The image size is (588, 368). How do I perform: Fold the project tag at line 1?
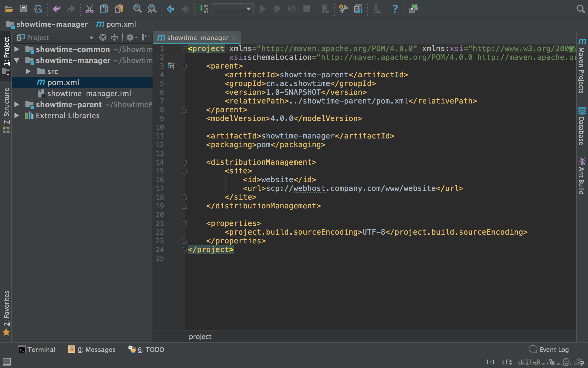(184, 49)
